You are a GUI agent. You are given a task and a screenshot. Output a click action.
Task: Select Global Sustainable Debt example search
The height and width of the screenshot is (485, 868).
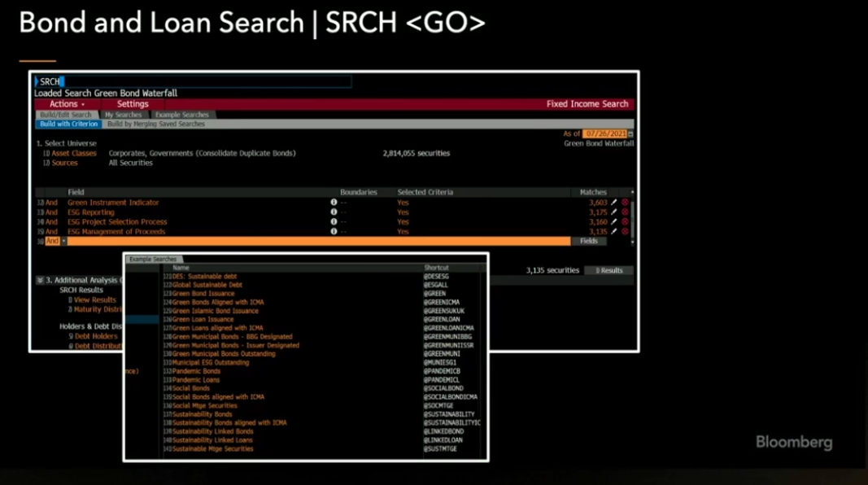point(207,285)
